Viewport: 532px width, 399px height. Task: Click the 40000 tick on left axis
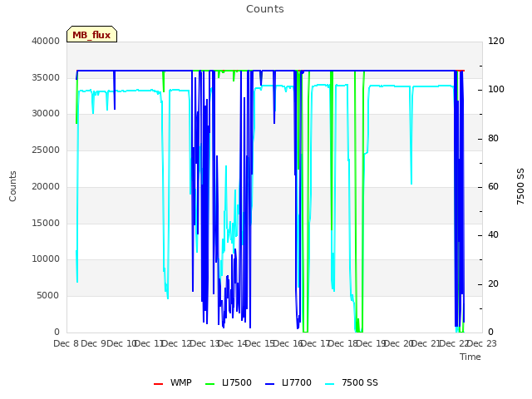[46, 41]
